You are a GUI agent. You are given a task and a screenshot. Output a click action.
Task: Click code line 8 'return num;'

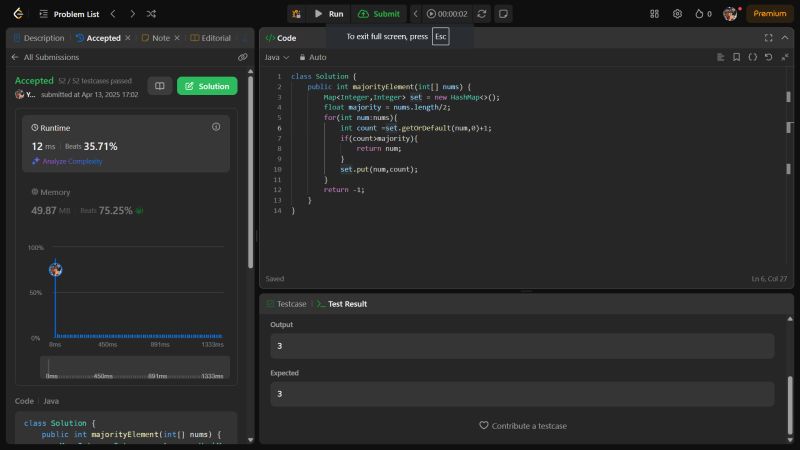point(379,148)
